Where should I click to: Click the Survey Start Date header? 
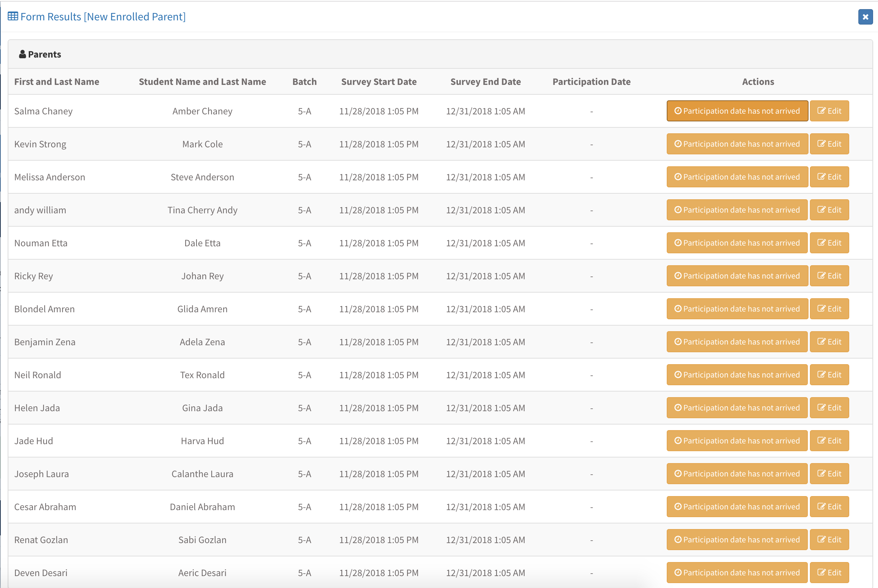tap(379, 82)
